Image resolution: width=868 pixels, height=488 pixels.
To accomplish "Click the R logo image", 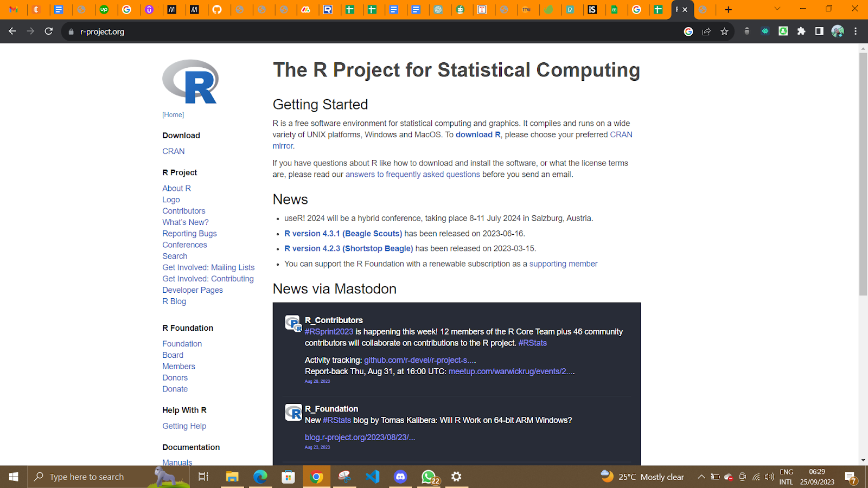I will point(190,81).
